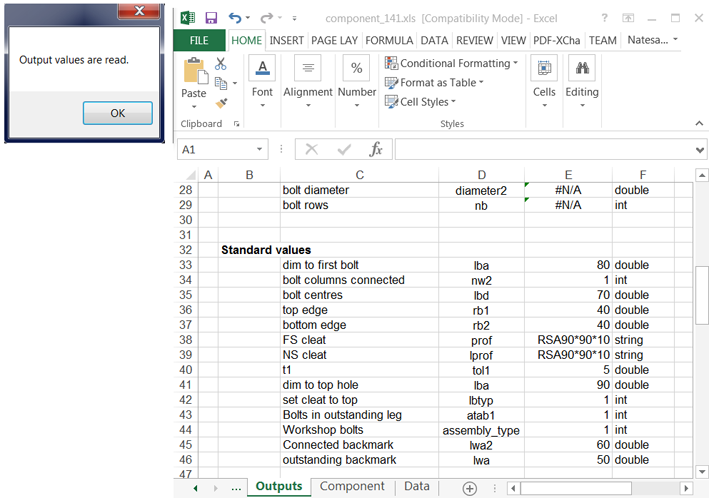Open the INSERT ribbon tab

click(x=286, y=40)
